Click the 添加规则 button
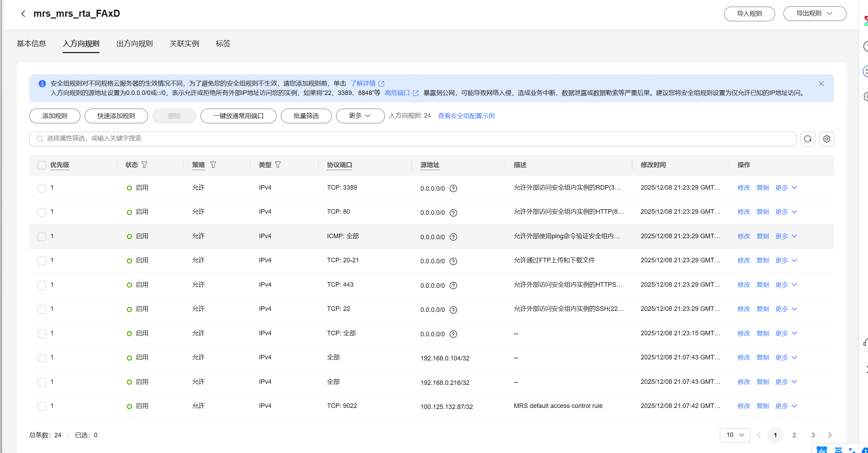This screenshot has height=453, width=868. click(54, 116)
